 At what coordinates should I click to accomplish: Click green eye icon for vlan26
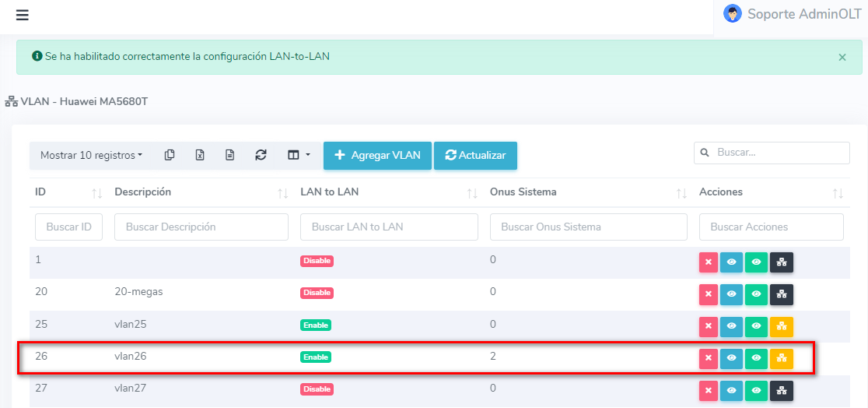coord(756,358)
